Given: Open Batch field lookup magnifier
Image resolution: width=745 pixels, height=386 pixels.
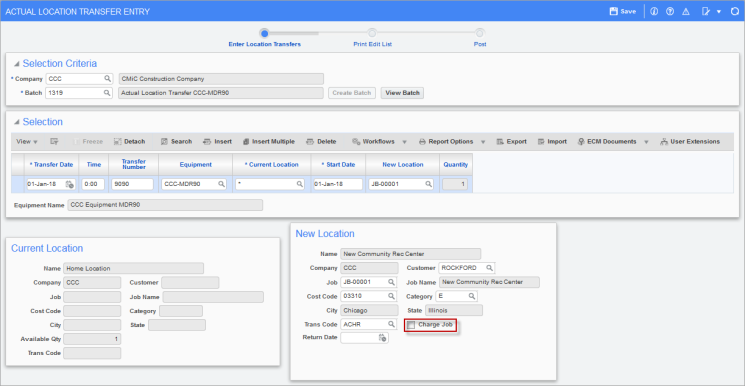Looking at the screenshot, I should point(107,93).
